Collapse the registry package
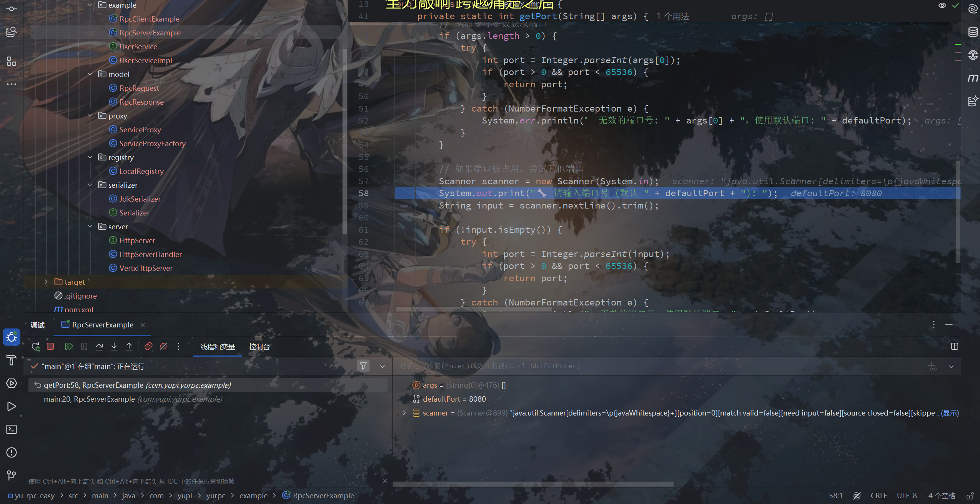980x504 pixels. pyautogui.click(x=90, y=157)
